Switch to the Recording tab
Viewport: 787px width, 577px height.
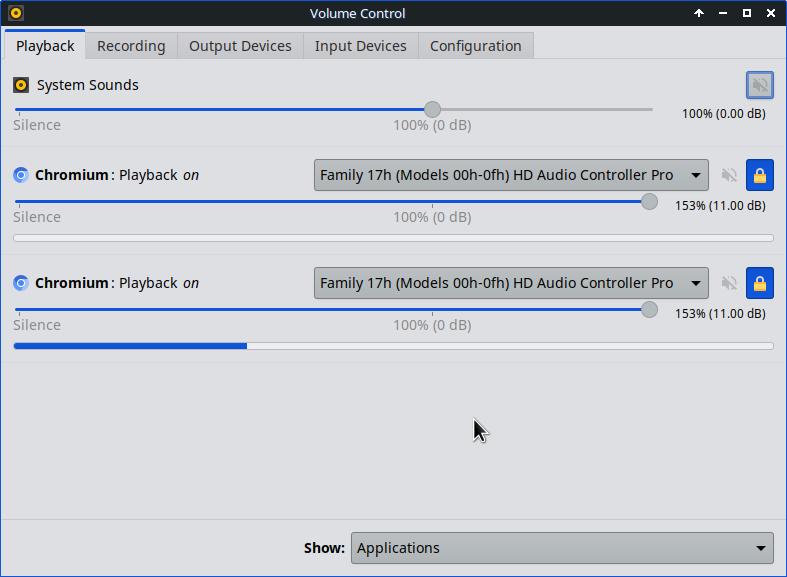tap(131, 46)
